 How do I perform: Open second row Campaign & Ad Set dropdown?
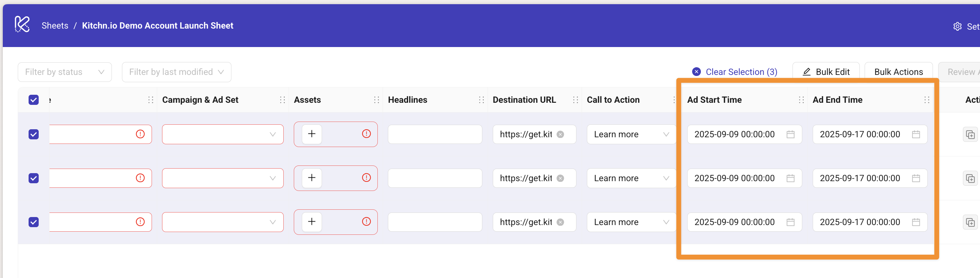click(223, 178)
